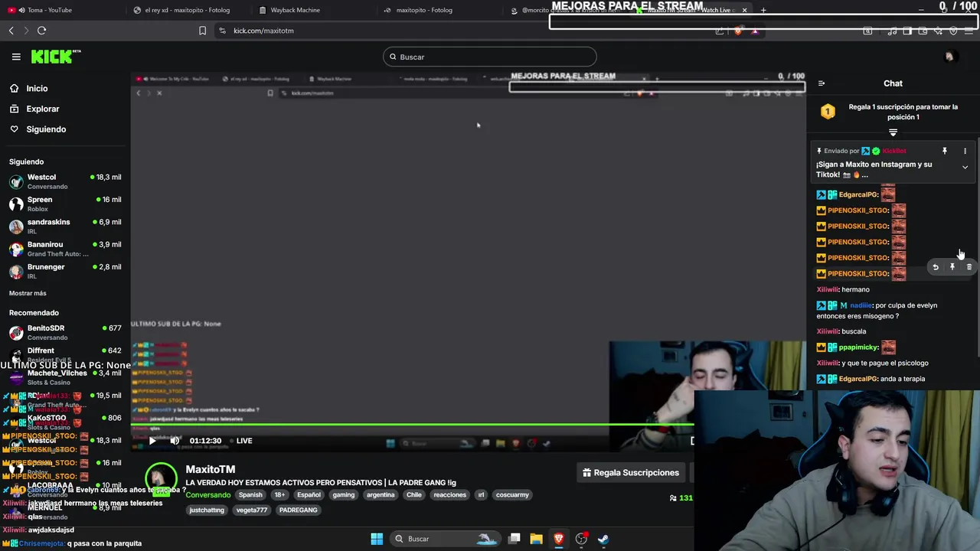Image resolution: width=980 pixels, height=551 pixels.
Task: Open File Explorer from taskbar
Action: click(x=536, y=539)
